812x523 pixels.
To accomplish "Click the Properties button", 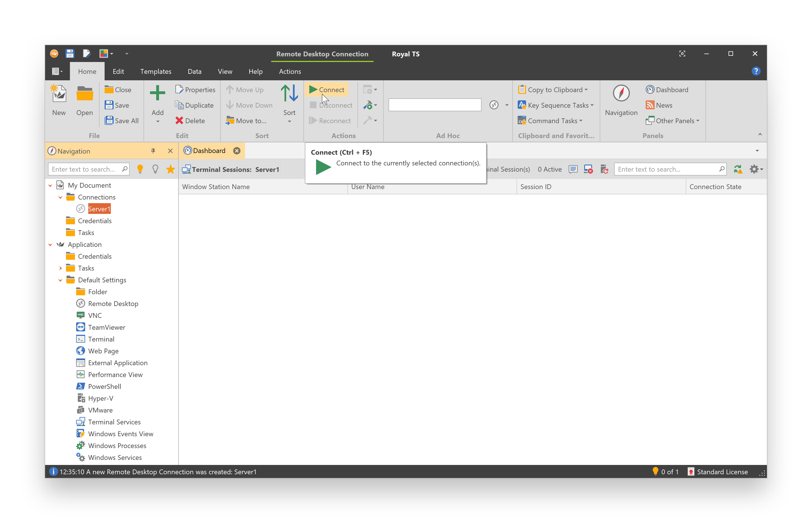I will click(195, 90).
